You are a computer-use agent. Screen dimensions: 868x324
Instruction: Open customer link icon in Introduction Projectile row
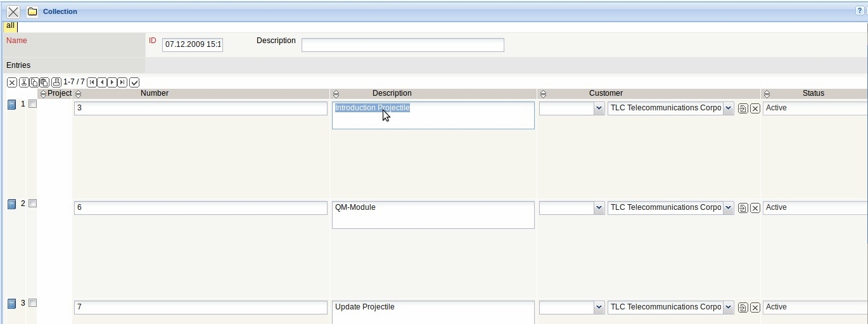(x=743, y=108)
